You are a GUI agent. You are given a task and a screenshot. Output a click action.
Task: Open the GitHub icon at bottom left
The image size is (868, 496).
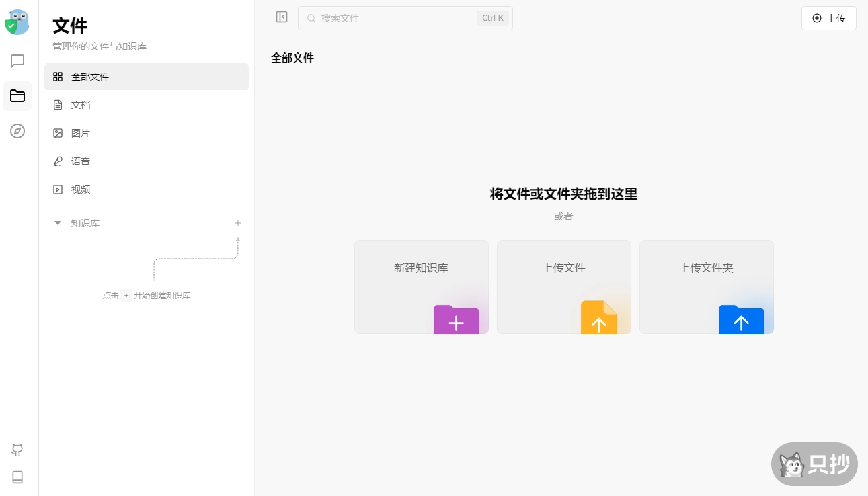pos(17,450)
